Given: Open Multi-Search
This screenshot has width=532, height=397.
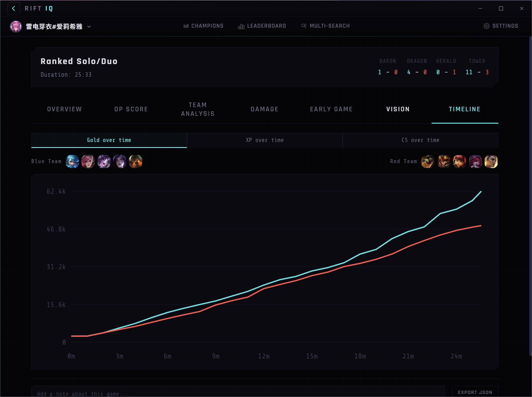Looking at the screenshot, I should (x=326, y=26).
